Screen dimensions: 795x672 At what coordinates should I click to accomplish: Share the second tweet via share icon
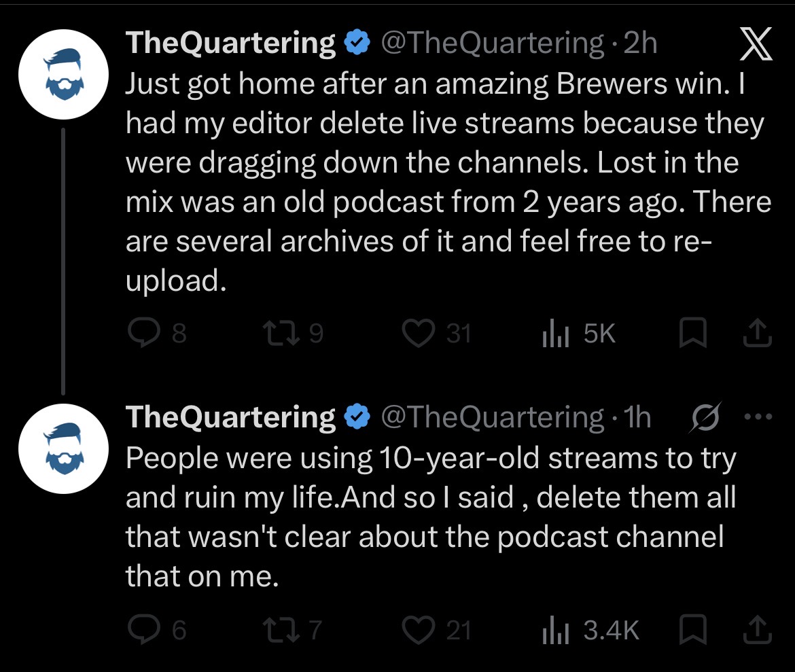758,629
